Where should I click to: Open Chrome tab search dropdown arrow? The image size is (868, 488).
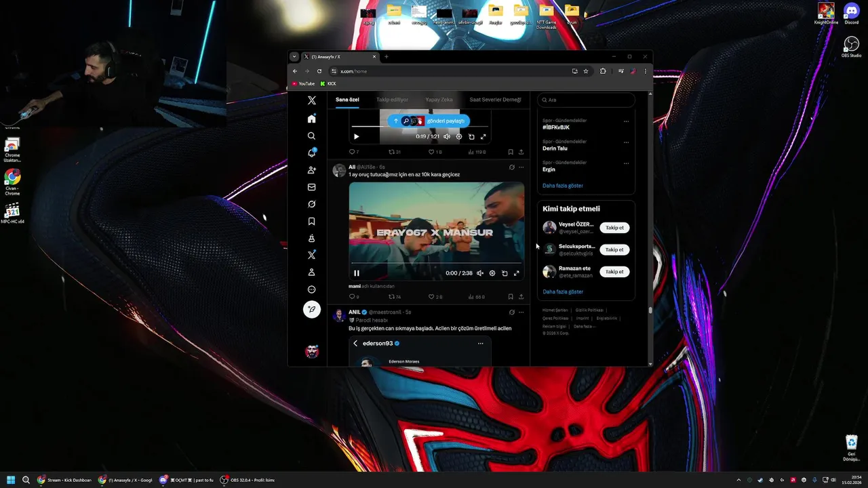point(294,57)
